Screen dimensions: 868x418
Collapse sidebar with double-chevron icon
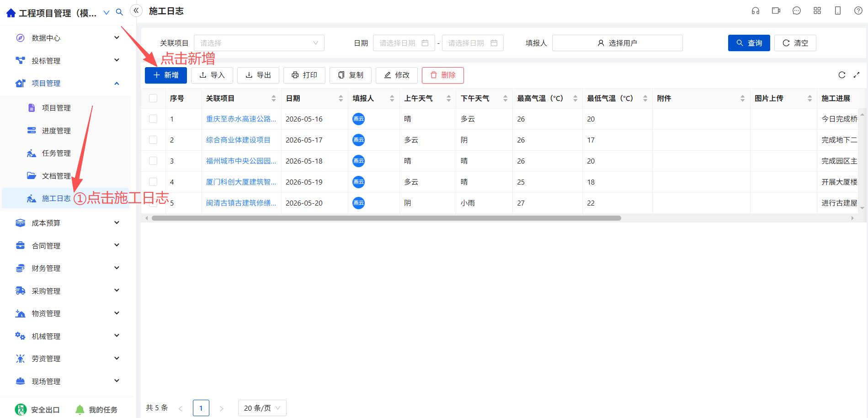136,11
